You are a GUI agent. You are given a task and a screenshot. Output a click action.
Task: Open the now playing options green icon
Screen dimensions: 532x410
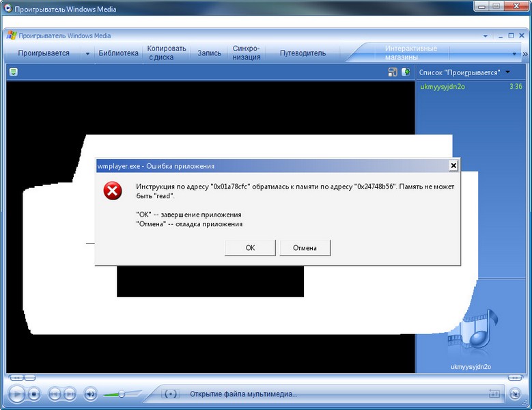[x=14, y=72]
